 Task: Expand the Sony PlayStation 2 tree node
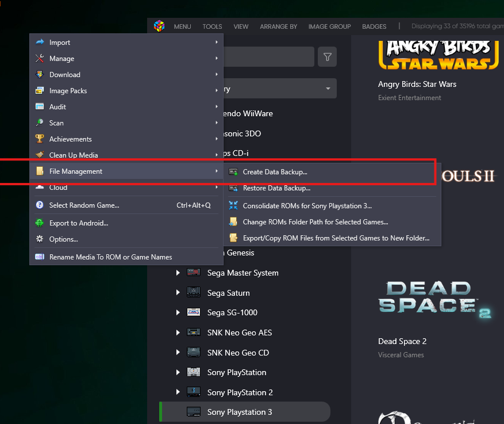[178, 392]
